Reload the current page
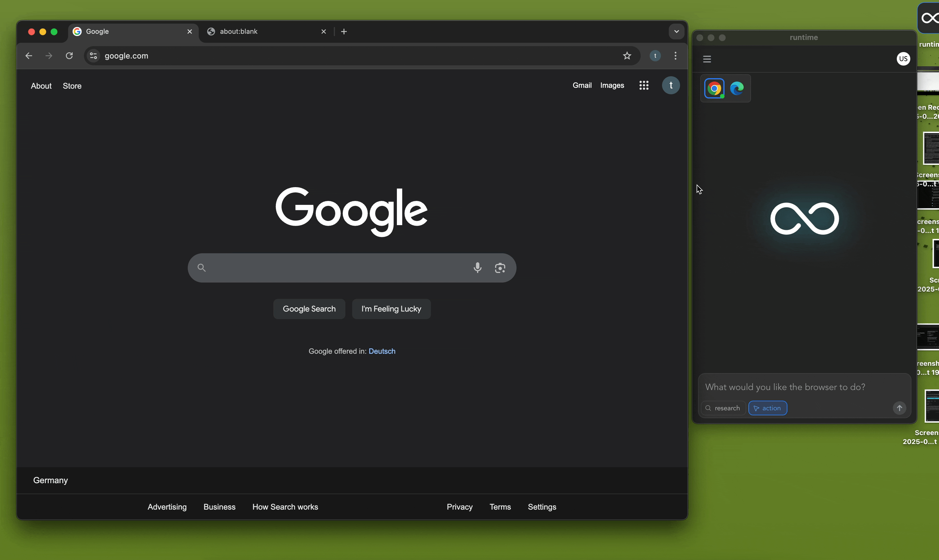 coord(69,55)
